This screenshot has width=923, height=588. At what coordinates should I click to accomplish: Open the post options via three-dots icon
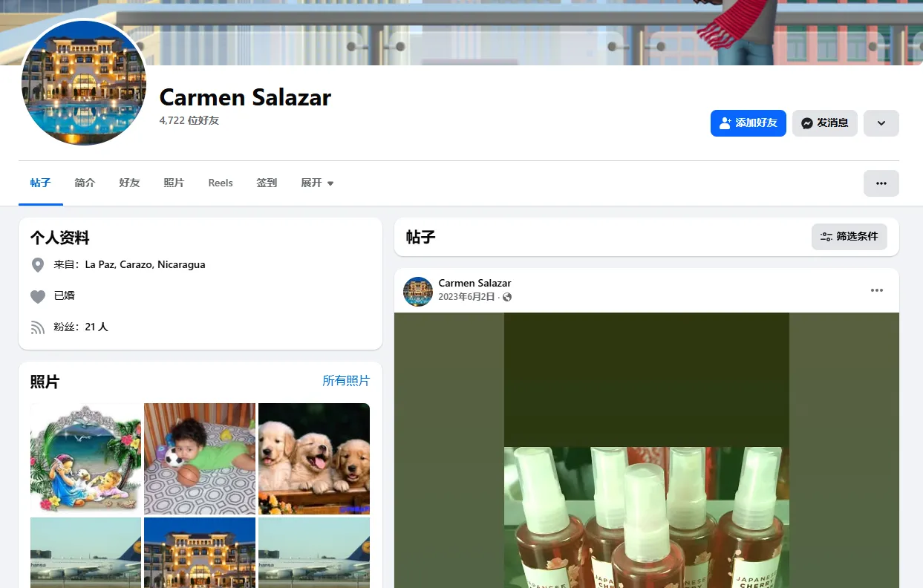click(876, 290)
